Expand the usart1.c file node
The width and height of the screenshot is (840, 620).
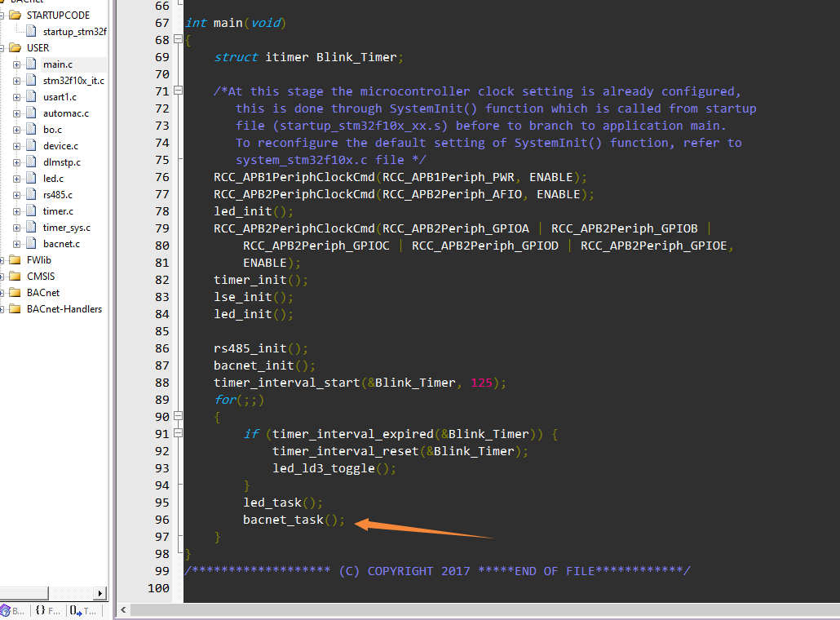pyautogui.click(x=16, y=98)
